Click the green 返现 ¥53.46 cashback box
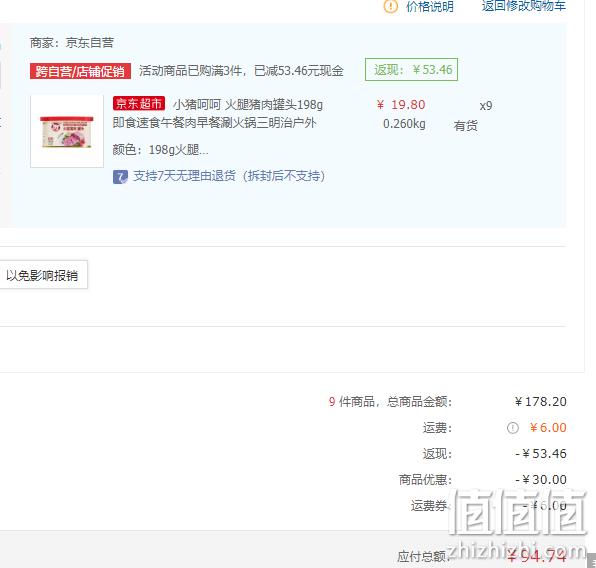596x568 pixels. coord(411,70)
